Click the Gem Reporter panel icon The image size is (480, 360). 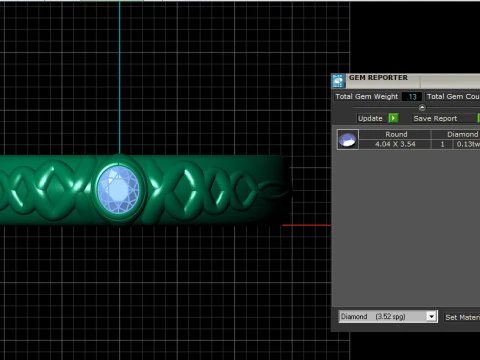click(x=338, y=81)
